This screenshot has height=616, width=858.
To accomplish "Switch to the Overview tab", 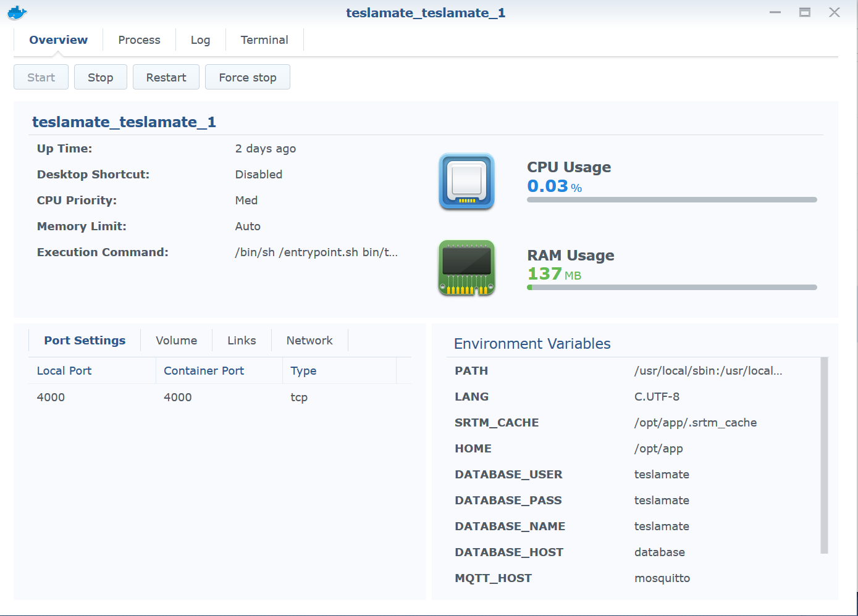I will (59, 40).
